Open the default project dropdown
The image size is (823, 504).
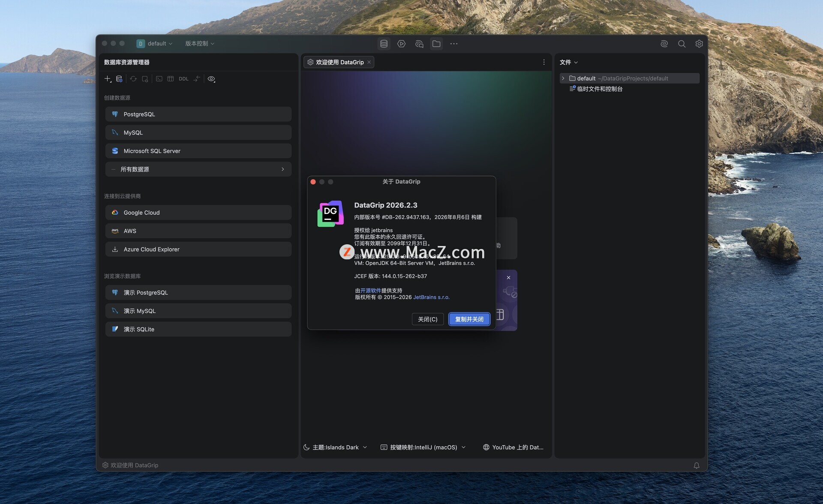155,44
